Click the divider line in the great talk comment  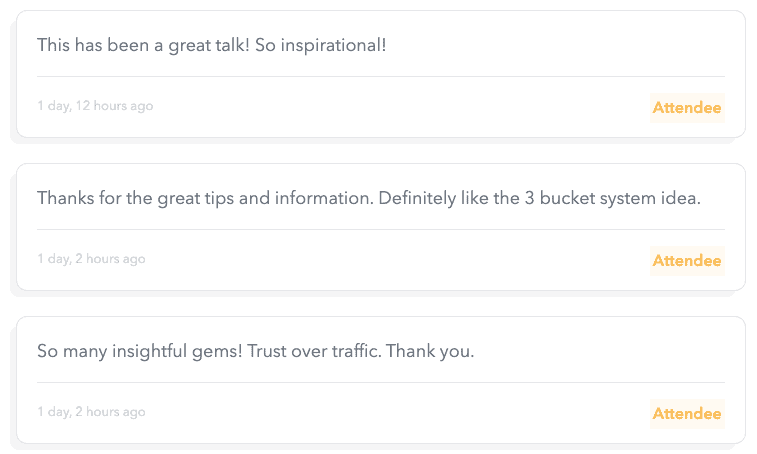pos(380,77)
